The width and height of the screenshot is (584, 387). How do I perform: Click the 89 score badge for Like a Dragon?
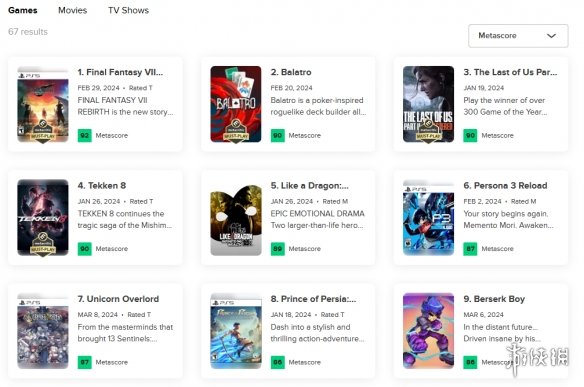277,249
